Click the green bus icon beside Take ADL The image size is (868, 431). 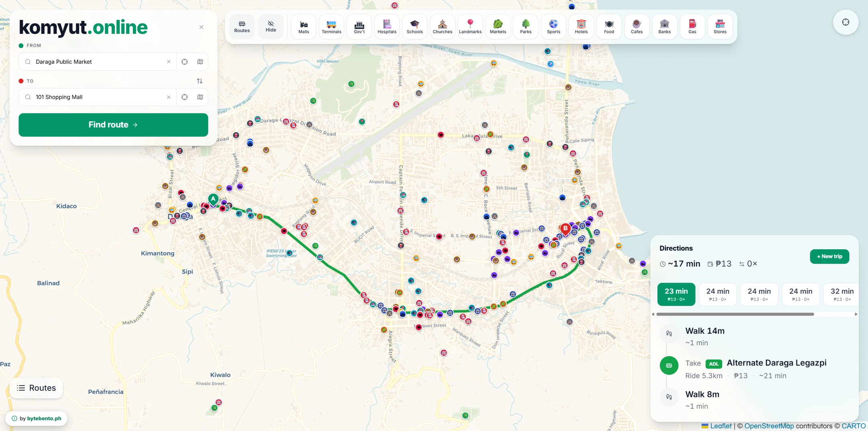click(669, 365)
